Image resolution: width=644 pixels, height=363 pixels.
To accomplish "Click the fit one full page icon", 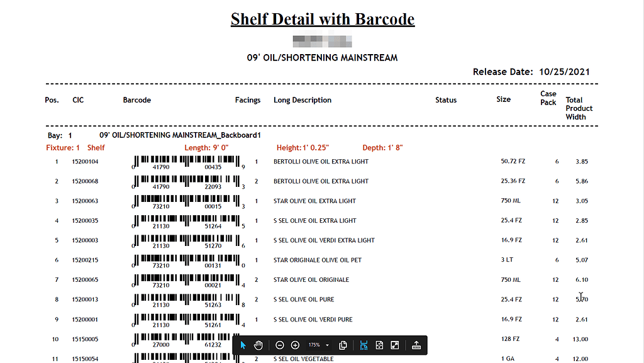I will [x=379, y=345].
